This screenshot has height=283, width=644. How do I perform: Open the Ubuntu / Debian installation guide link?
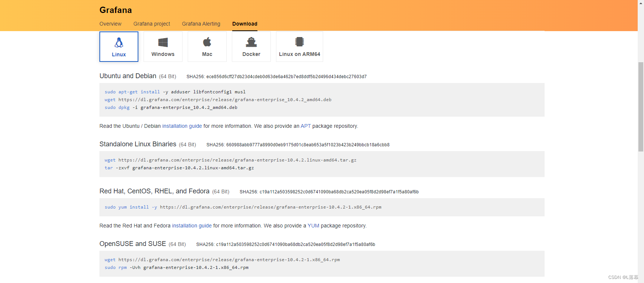(182, 126)
